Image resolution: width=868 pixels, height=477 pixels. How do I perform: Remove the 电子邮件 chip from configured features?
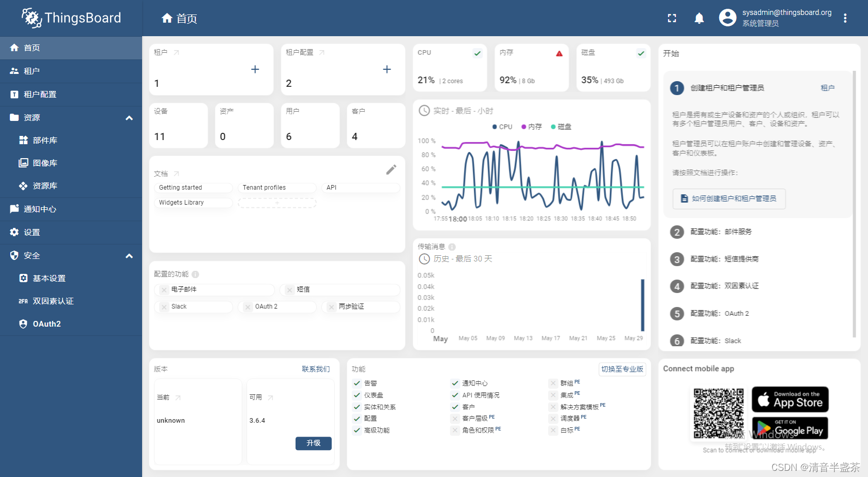(x=163, y=289)
